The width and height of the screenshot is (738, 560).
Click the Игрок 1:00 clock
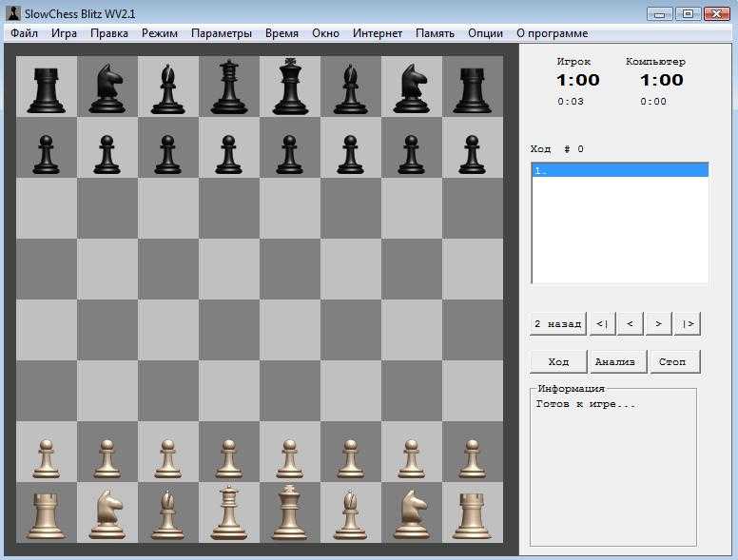[578, 80]
